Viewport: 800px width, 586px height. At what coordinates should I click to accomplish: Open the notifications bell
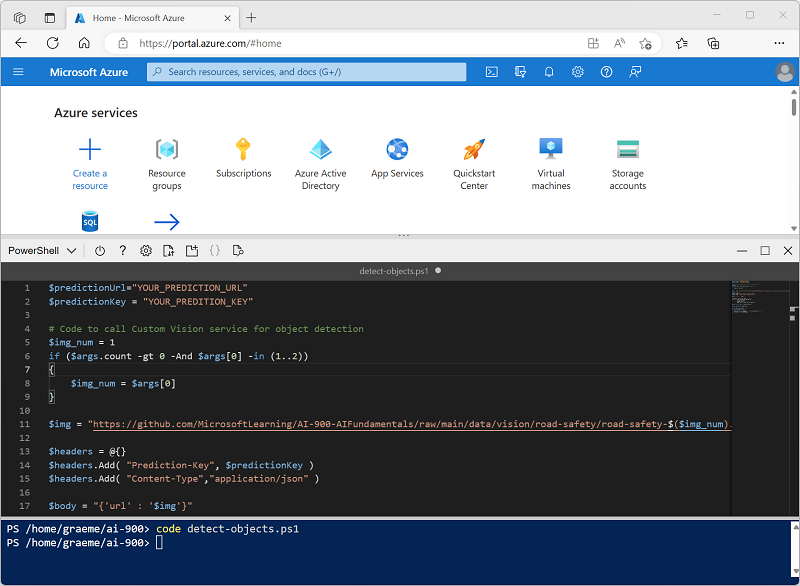pos(549,72)
